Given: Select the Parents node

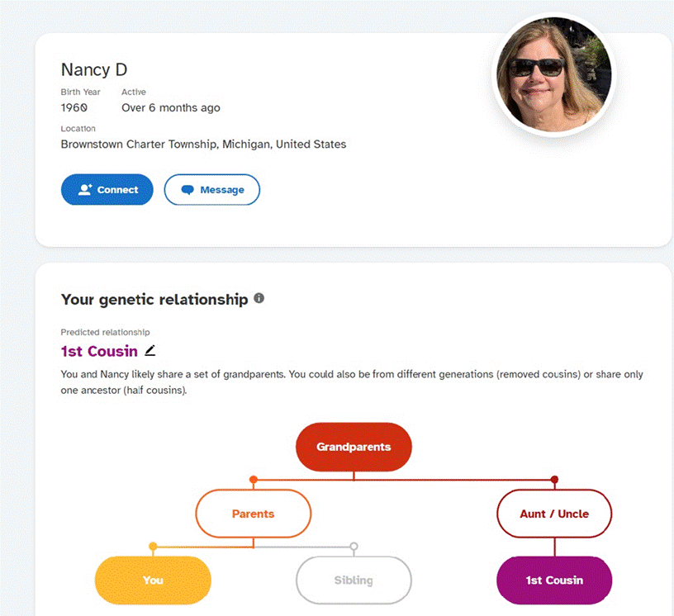Looking at the screenshot, I should 254,514.
